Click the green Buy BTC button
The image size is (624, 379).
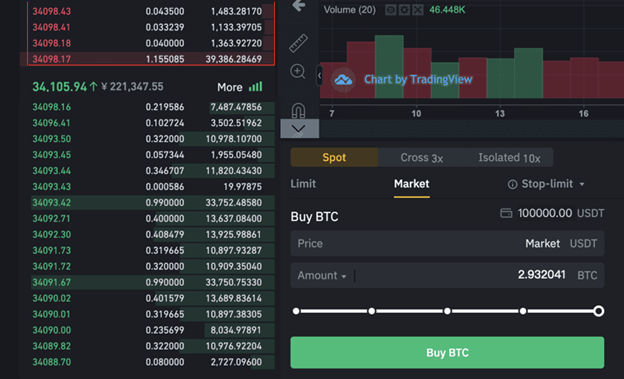447,353
